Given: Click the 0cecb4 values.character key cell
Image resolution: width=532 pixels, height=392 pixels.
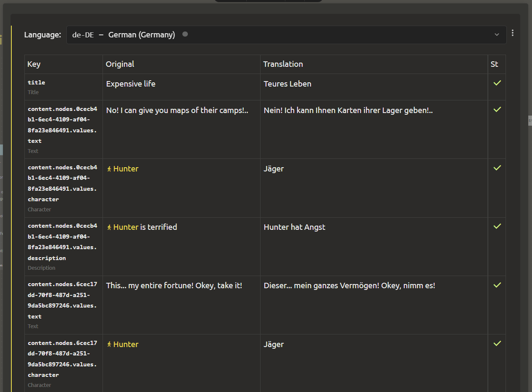Looking at the screenshot, I should tap(63, 188).
